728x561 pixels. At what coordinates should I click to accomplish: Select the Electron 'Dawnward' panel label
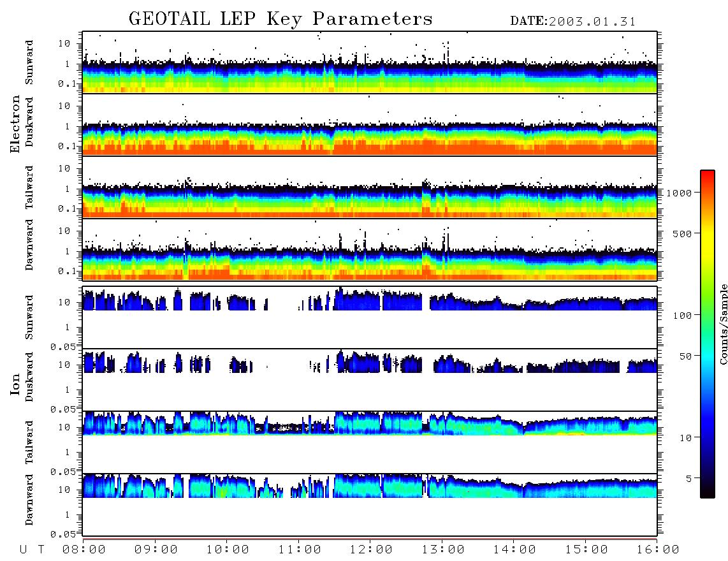[29, 245]
